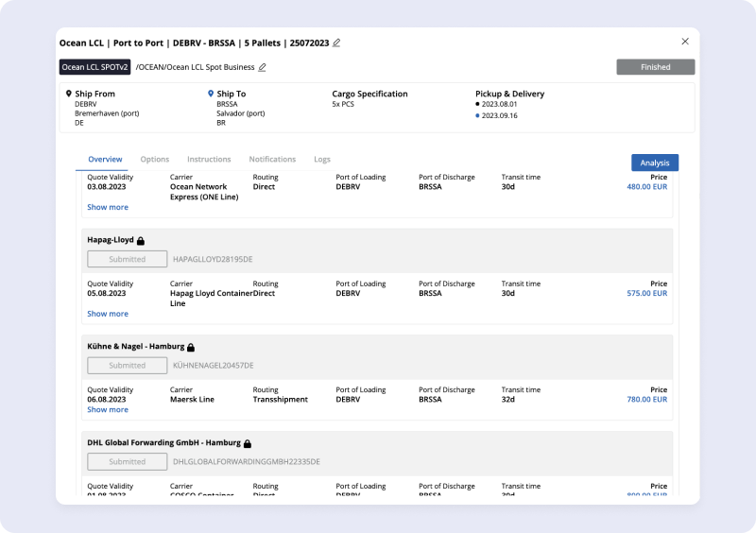Screen dimensions: 756x533
Task: Click Bremerhaven (port) text
Action: (107, 113)
